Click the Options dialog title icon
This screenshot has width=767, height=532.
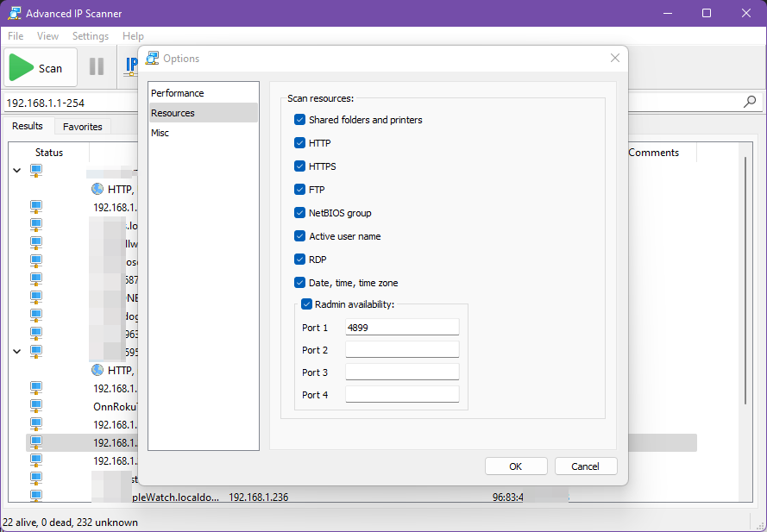coord(152,58)
